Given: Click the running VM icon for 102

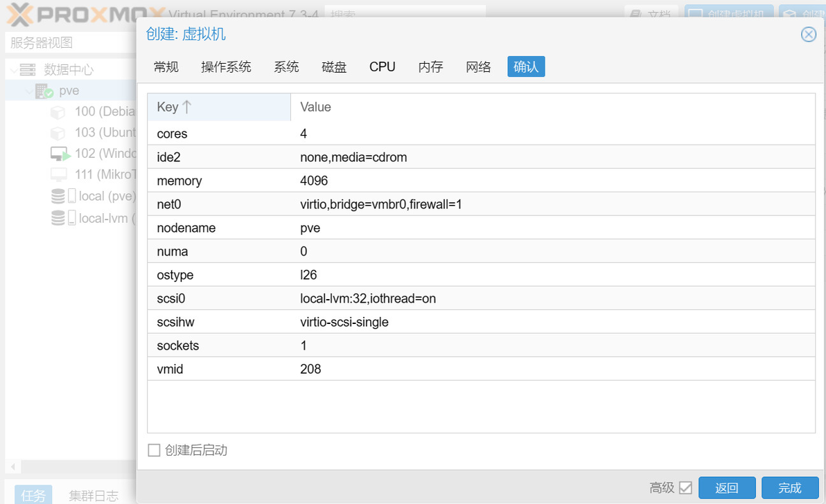Looking at the screenshot, I should 60,154.
